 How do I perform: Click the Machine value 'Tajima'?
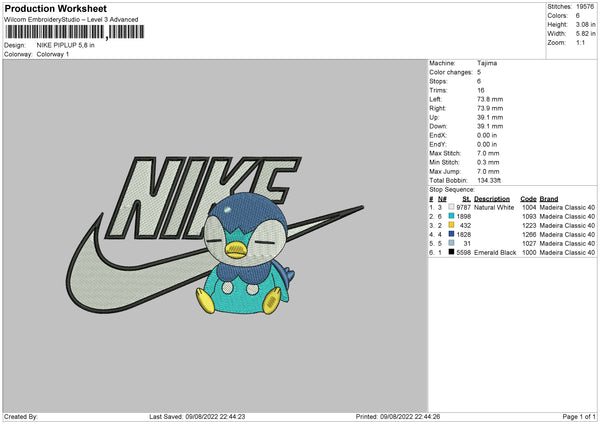(487, 63)
